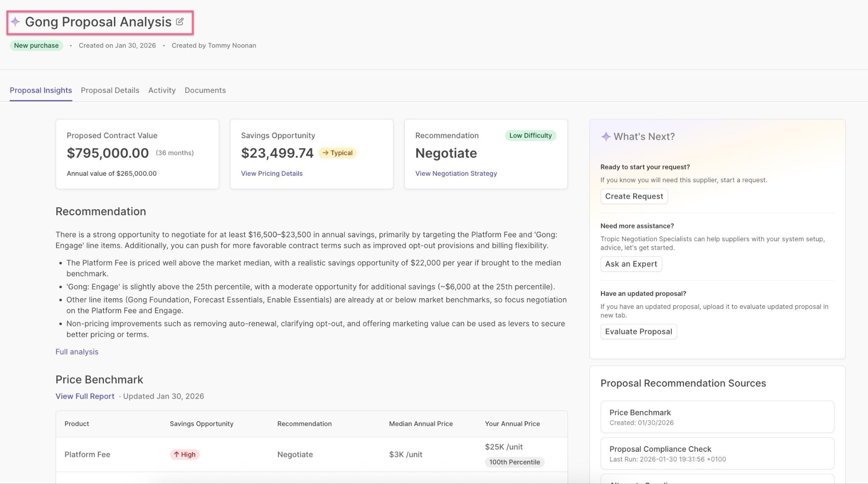Open the Proposal Compliance Check source card
This screenshot has height=484, width=868.
(x=717, y=453)
